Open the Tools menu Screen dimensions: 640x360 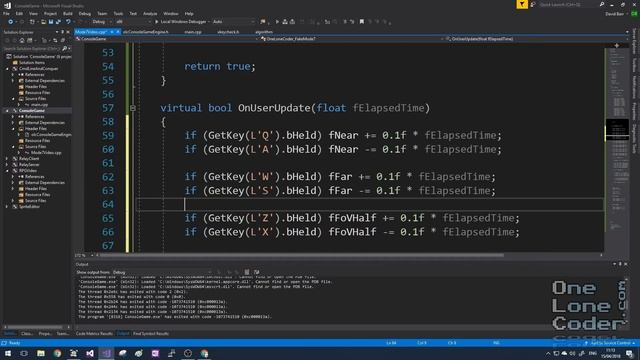[x=118, y=13]
